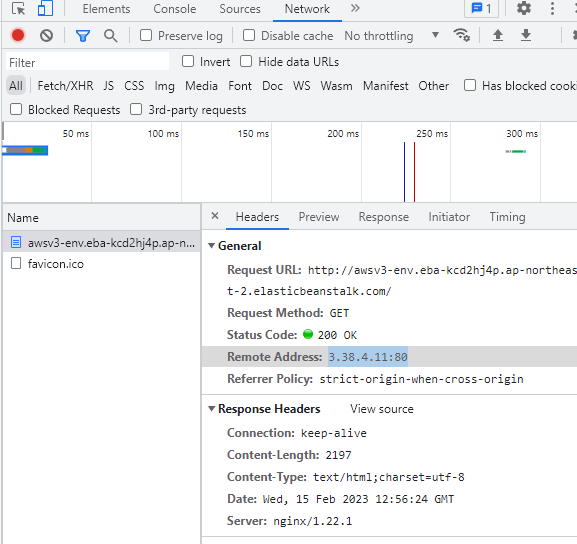The height and width of the screenshot is (544, 577).
Task: Toggle the device toolbar icon
Action: 45,8
